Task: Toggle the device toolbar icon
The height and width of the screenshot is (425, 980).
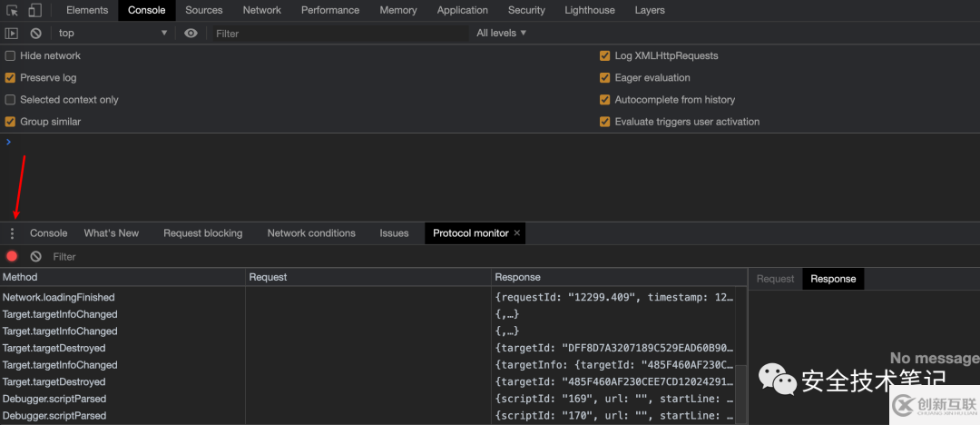Action: [35, 10]
